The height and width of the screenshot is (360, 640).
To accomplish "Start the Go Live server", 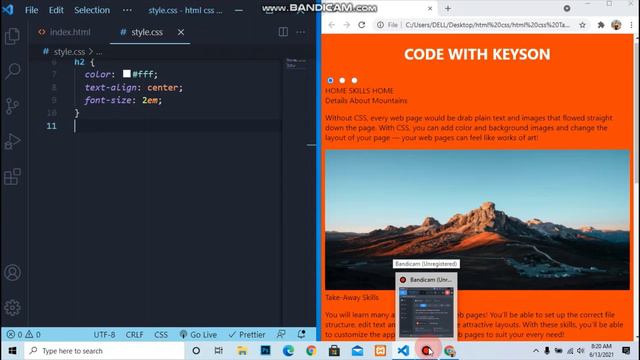I will pyautogui.click(x=198, y=335).
